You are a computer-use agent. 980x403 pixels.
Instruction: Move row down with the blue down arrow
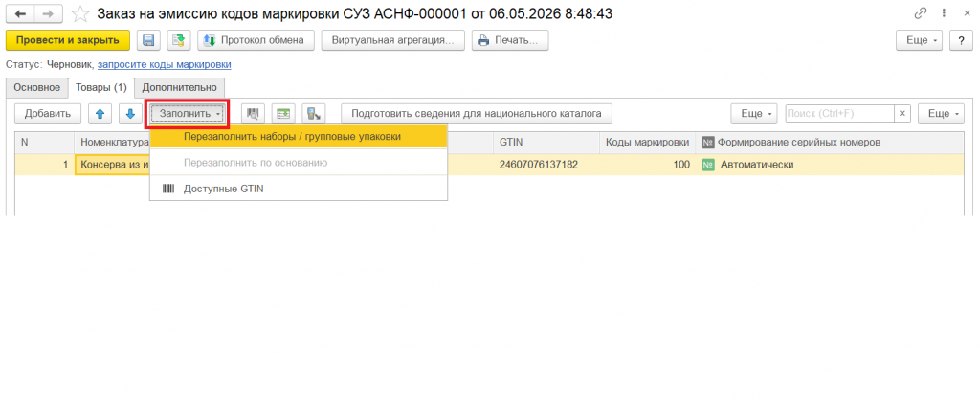[x=130, y=114]
